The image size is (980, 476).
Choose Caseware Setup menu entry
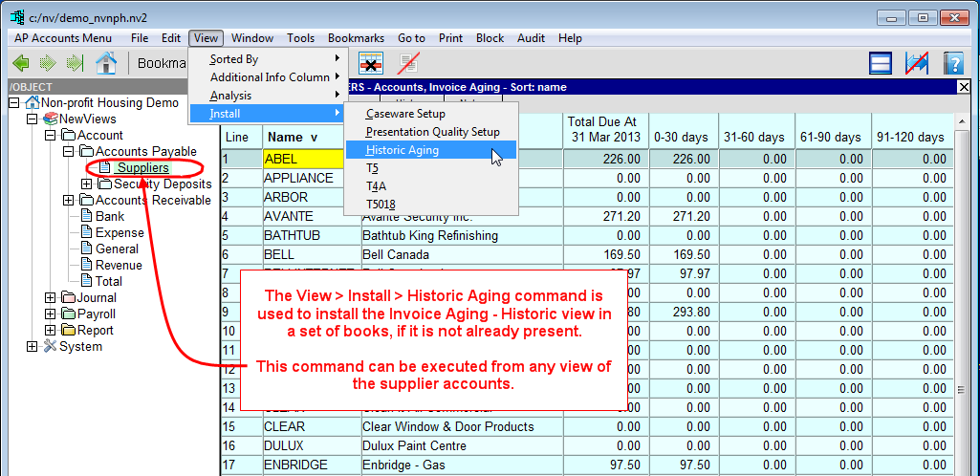pyautogui.click(x=405, y=114)
